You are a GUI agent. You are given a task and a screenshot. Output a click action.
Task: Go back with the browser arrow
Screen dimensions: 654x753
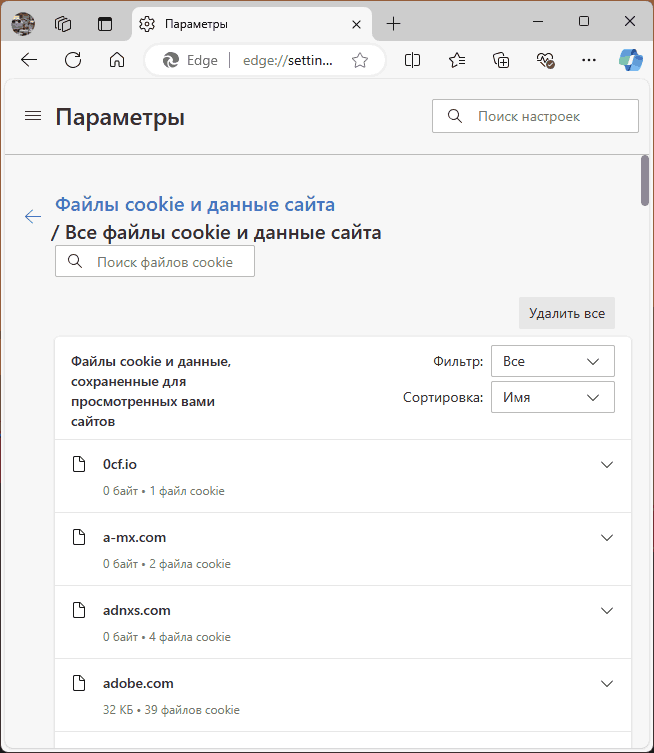tap(29, 60)
